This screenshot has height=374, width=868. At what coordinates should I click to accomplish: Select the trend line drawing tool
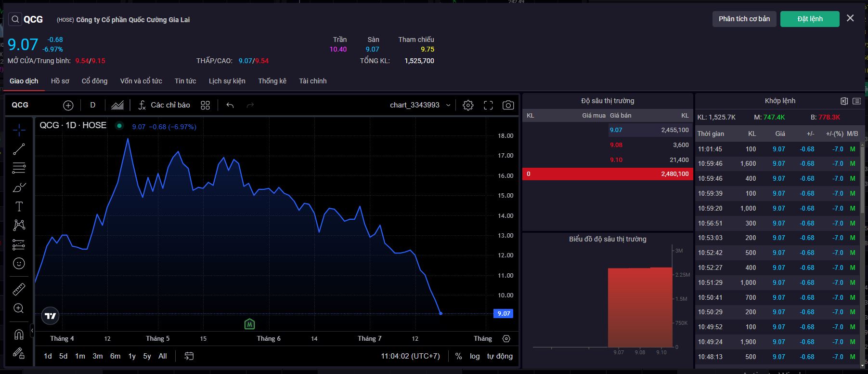19,149
